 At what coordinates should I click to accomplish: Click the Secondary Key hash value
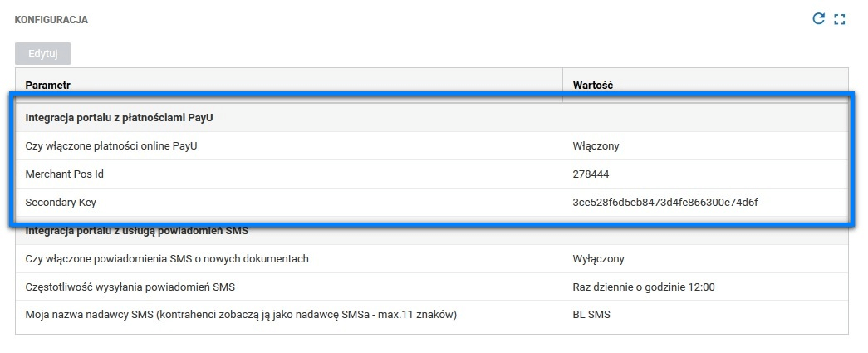[x=664, y=203]
